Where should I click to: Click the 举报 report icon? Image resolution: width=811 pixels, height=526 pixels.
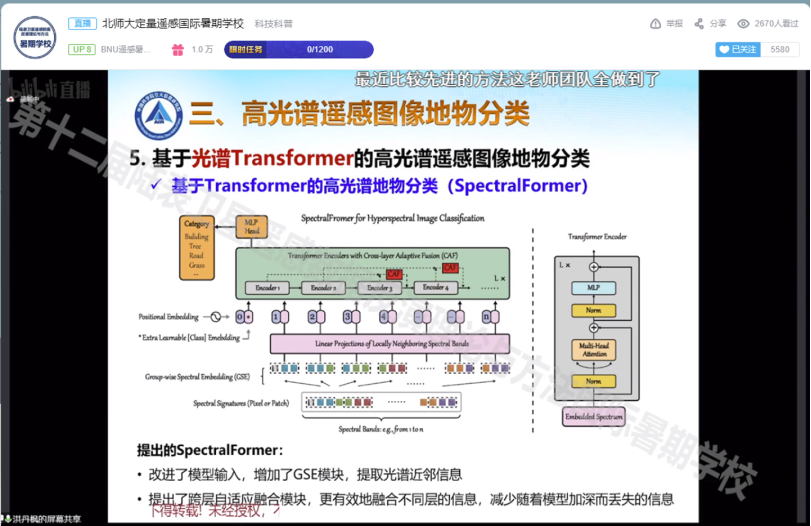point(655,23)
